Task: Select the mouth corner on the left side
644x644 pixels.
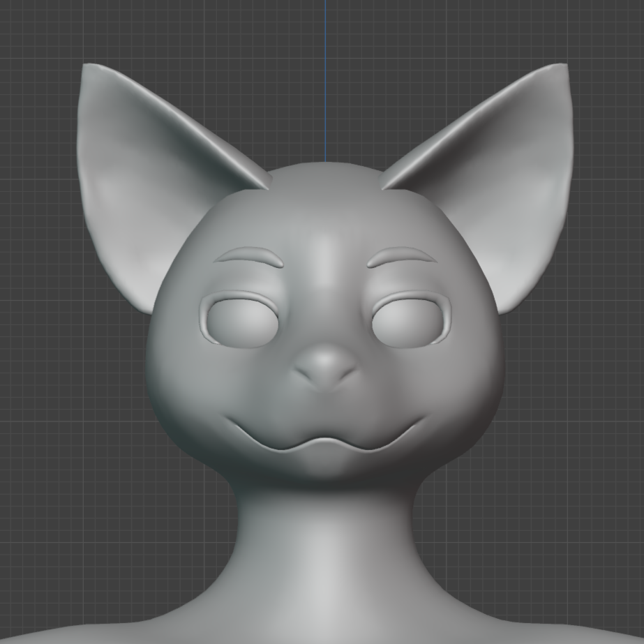Action: click(x=227, y=419)
